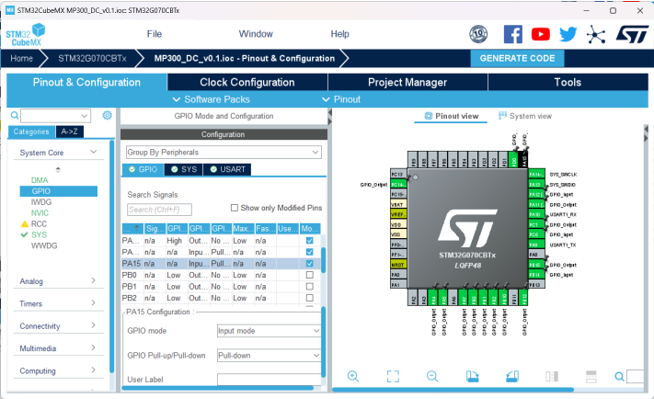This screenshot has height=399, width=654.
Task: Open the GPIO Pull-up/Pull-down dropdown
Action: 269,355
